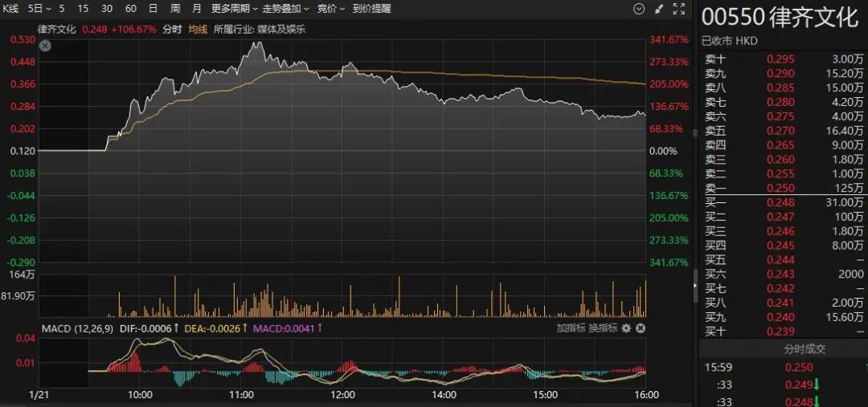The height and width of the screenshot is (407, 868).
Task: Select the 卖五 0.270 order row
Action: [784, 131]
